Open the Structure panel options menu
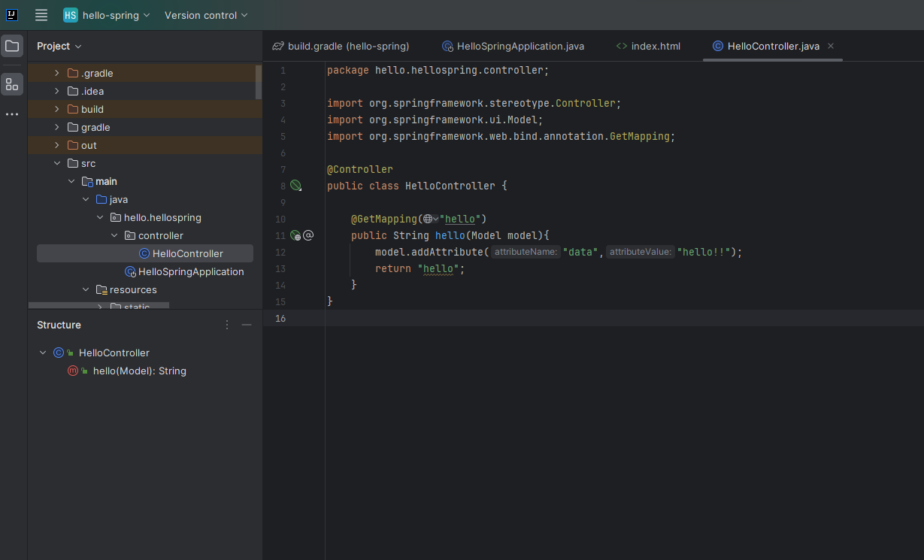This screenshot has height=560, width=924. click(x=227, y=325)
